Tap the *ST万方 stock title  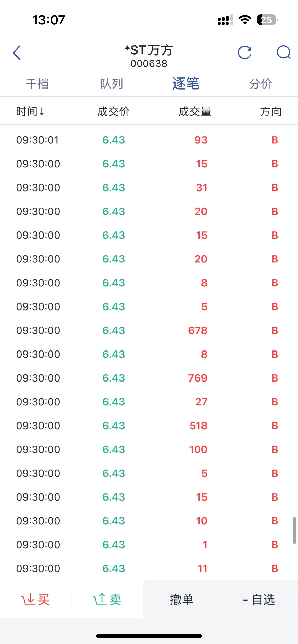pos(149,50)
